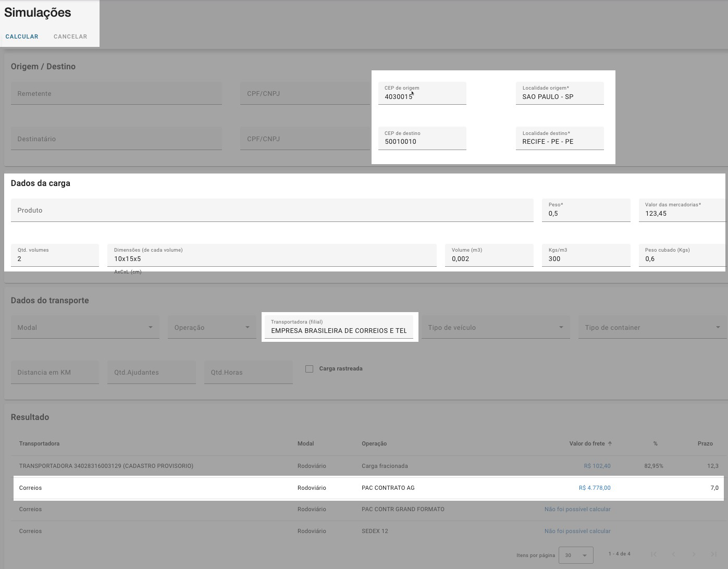728x569 pixels.
Task: Click the Transportadora (filial) field
Action: coord(339,327)
